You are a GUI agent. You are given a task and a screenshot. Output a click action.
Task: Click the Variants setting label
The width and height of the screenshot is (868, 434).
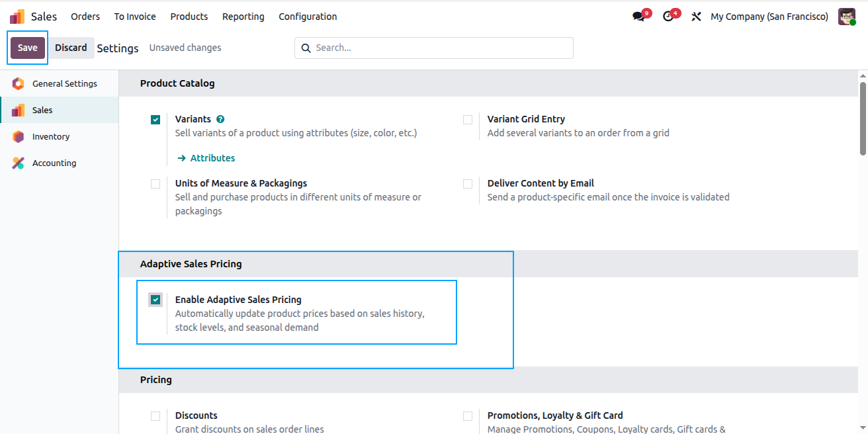[193, 119]
